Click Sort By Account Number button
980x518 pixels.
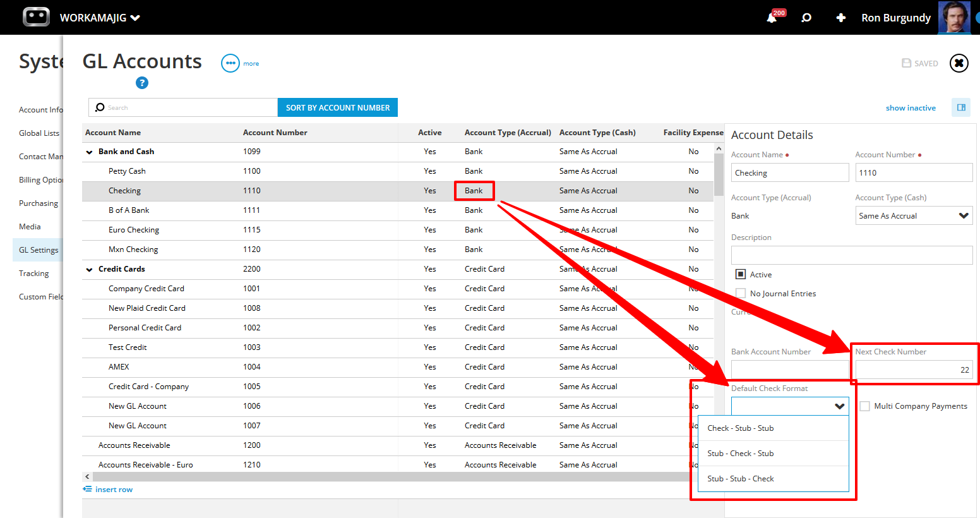click(338, 107)
